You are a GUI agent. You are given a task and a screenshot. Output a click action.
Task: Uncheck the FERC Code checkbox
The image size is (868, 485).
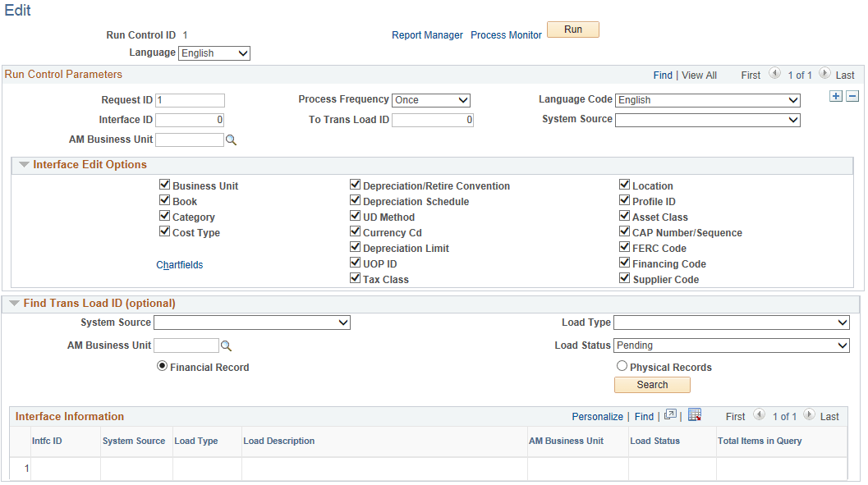625,248
